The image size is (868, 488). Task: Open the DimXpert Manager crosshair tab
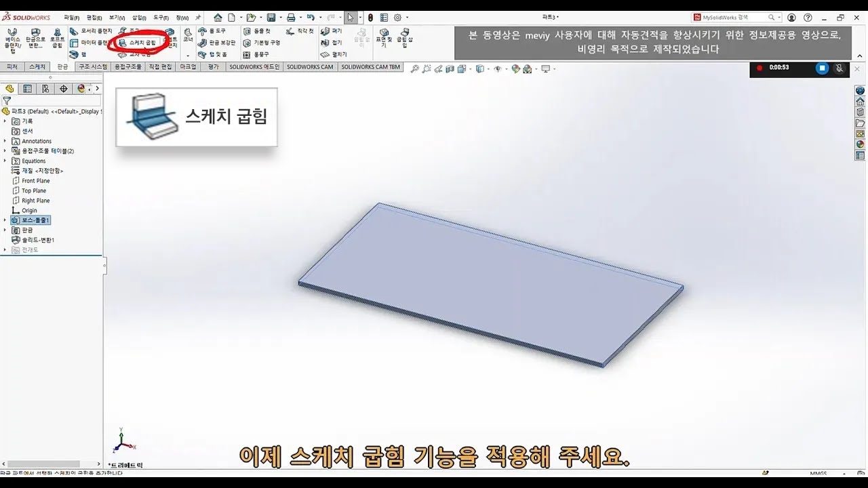point(64,89)
